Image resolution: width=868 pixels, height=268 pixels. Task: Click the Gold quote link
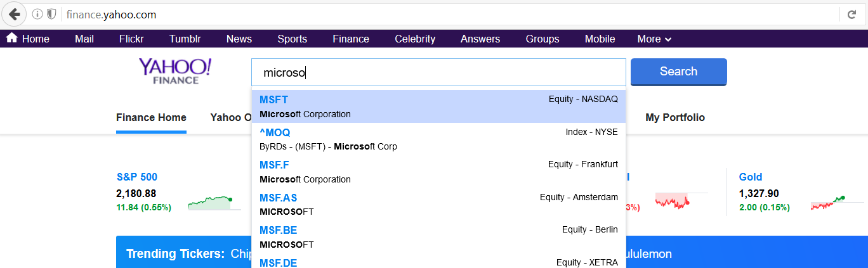coord(751,177)
